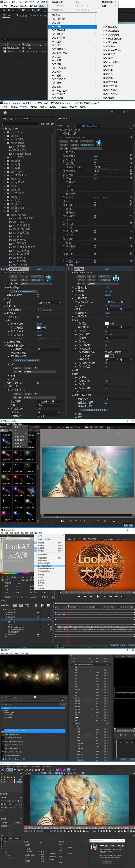The width and height of the screenshot is (135, 868).
Task: Select the pen mask tool under BCC 镜头光晕 3D
Action: (x=75, y=133)
